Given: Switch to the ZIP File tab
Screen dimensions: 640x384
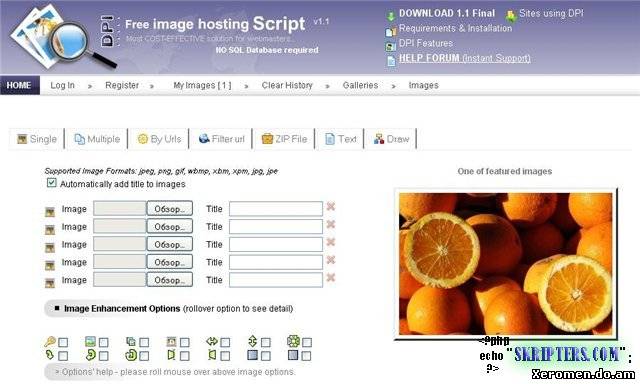Looking at the screenshot, I should click(x=284, y=139).
